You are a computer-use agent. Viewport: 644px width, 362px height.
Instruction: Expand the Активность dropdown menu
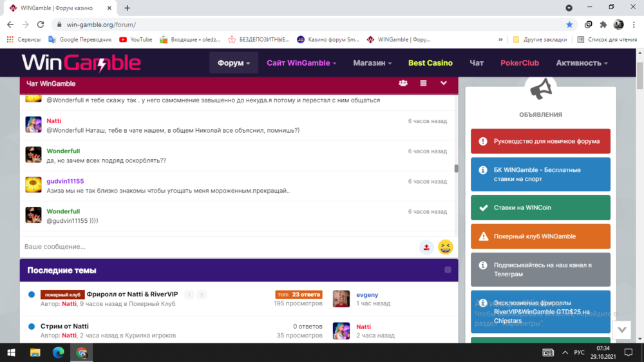(582, 63)
